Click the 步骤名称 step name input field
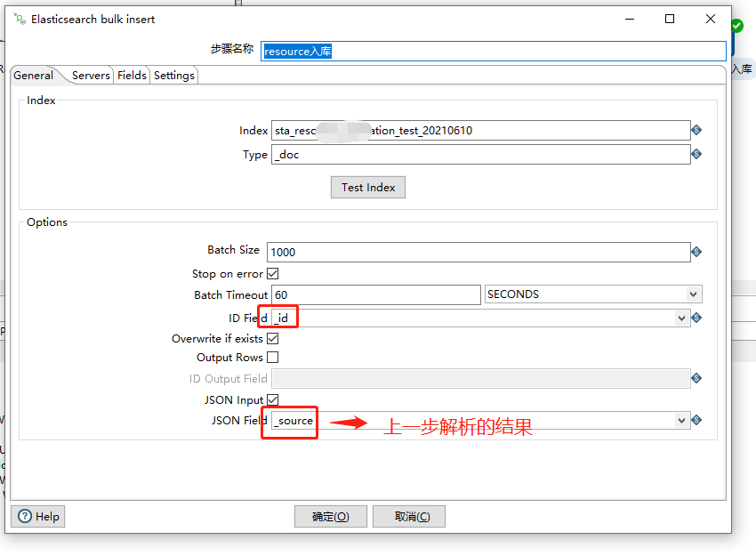Viewport: 756px width, 556px height. coord(494,51)
